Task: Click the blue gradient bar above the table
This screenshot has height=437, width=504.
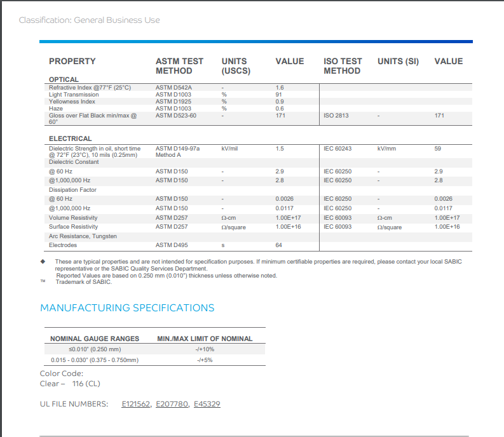Action: point(255,42)
